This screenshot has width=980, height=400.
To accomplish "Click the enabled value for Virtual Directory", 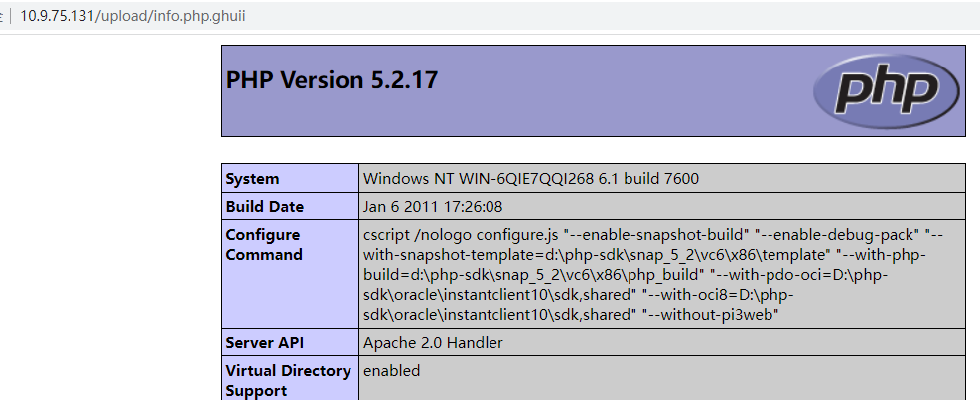I will 391,371.
